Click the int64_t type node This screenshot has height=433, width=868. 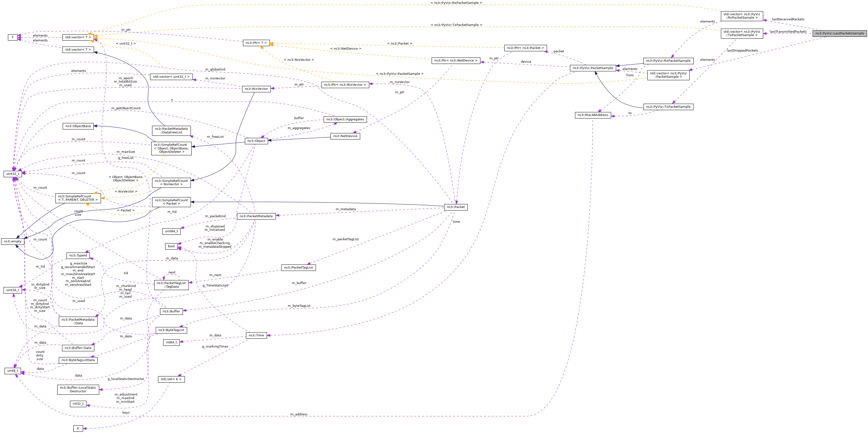point(171,342)
